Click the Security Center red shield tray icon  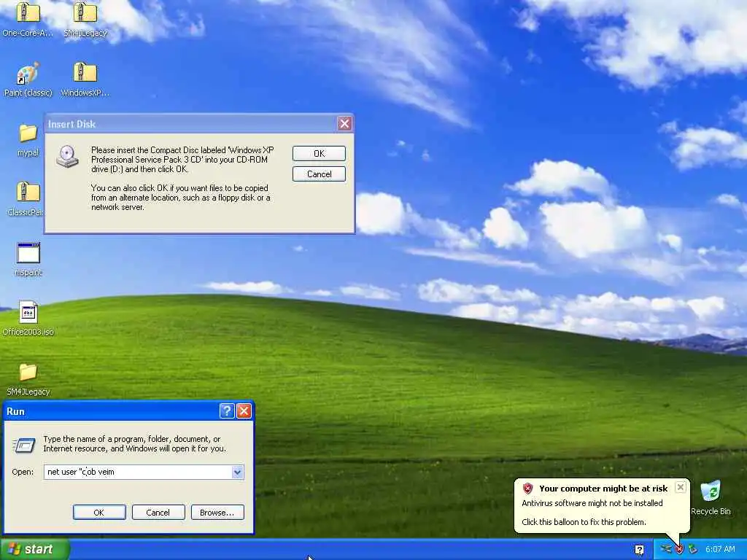click(679, 549)
